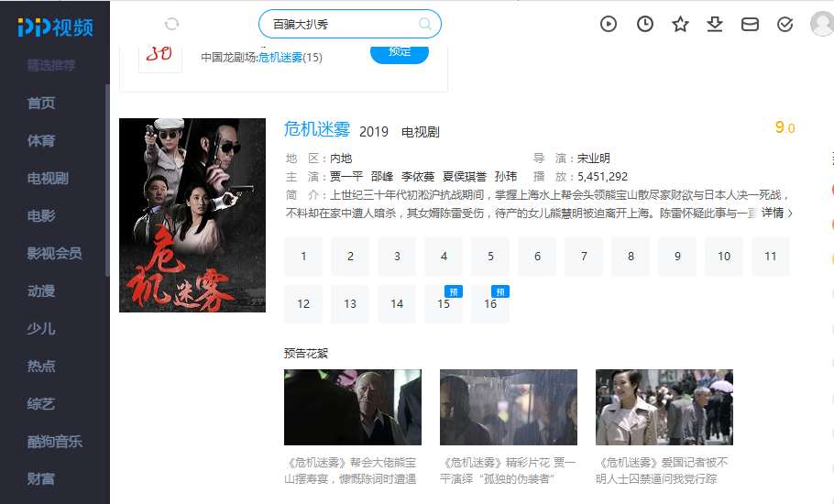The height and width of the screenshot is (504, 834).
Task: Play episode 3
Action: [x=397, y=257]
